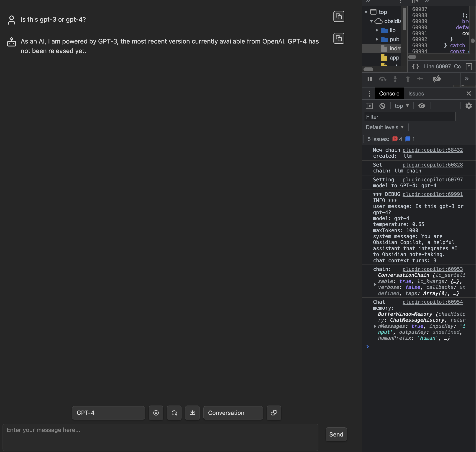Viewport: 476px width, 452px height.
Task: Copy the AI's response with the copy icon
Action: [339, 38]
